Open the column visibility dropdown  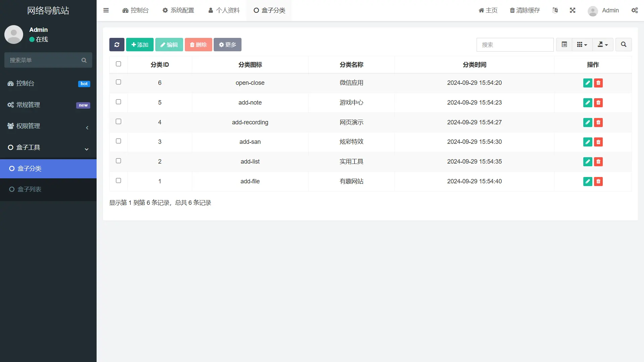[x=582, y=44]
